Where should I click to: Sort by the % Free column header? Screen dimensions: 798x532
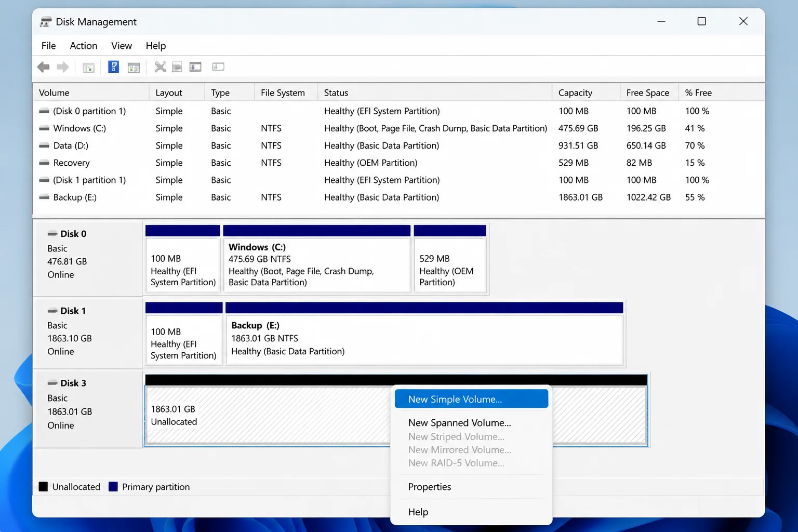[x=721, y=92]
